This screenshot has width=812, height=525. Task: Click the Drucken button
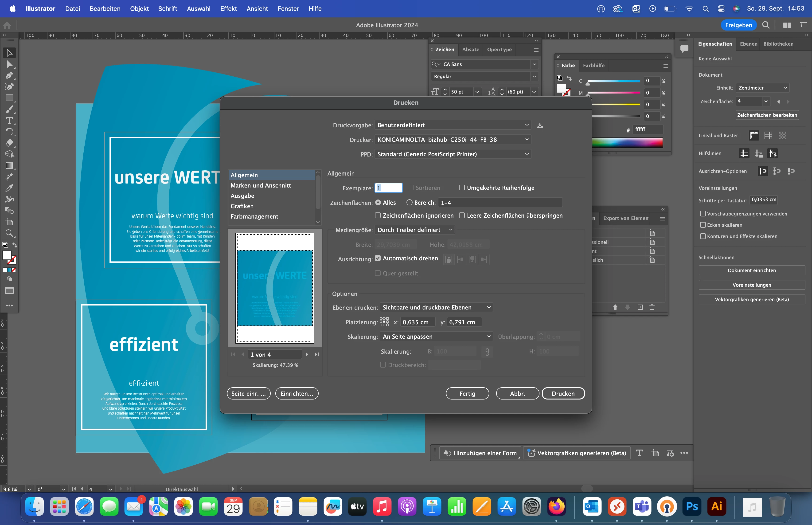pos(563,393)
